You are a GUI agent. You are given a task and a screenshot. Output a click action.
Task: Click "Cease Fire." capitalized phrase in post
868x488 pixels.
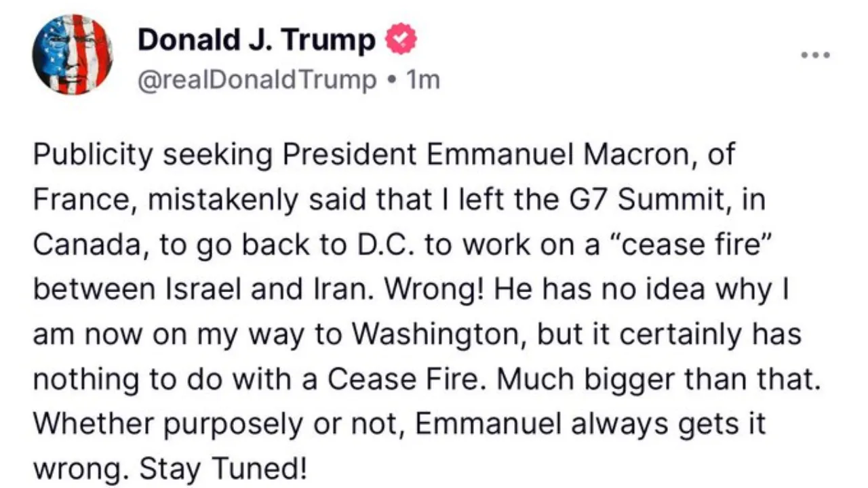pos(408,380)
